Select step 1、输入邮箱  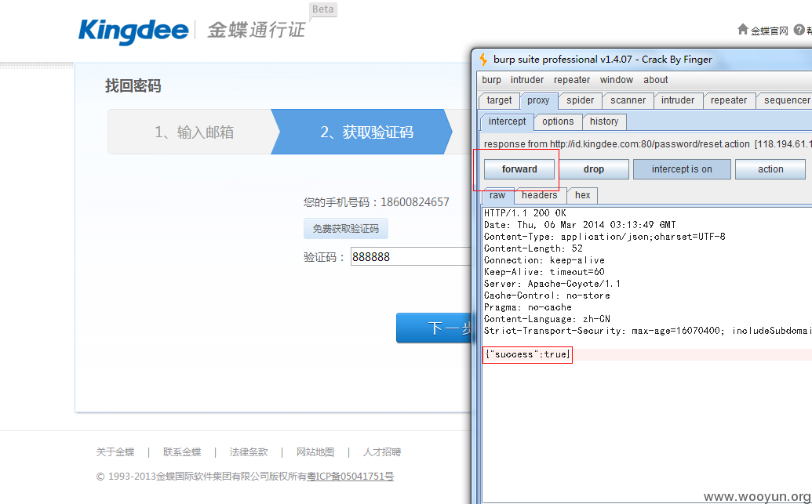(x=194, y=132)
